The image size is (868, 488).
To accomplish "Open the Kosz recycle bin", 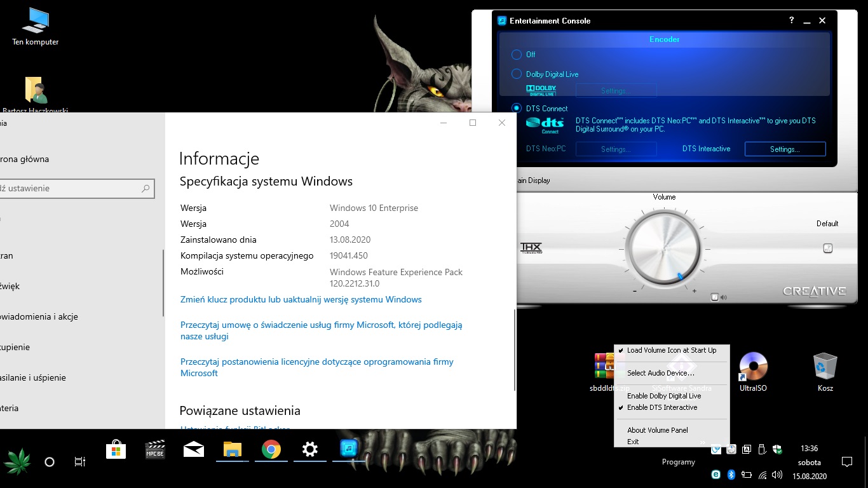I will pyautogui.click(x=825, y=372).
